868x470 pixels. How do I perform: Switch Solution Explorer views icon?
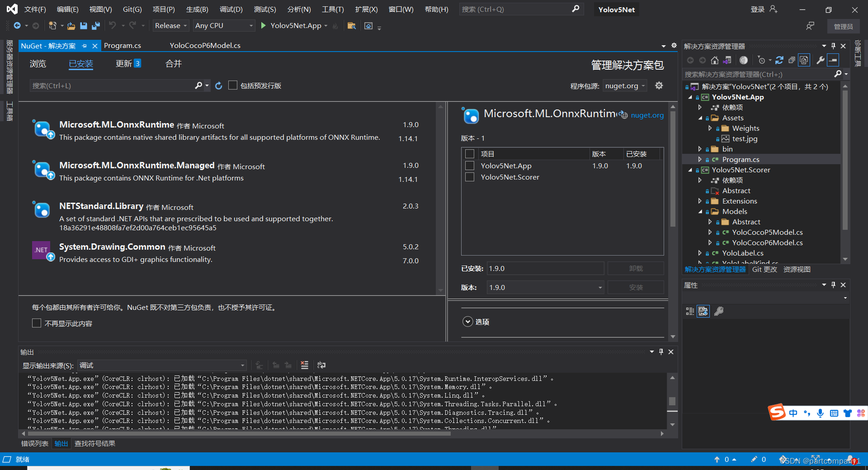pyautogui.click(x=727, y=60)
